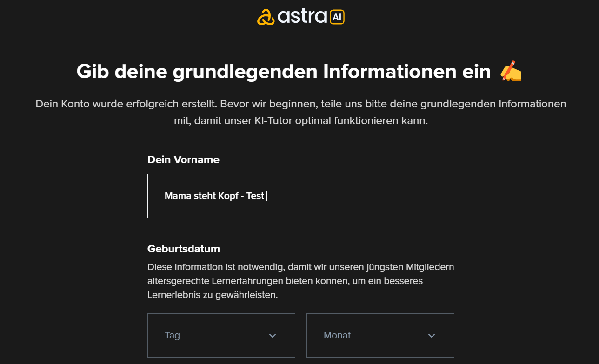Click the astra knot logo icon
Viewport: 599px width, 364px height.
pyautogui.click(x=266, y=17)
